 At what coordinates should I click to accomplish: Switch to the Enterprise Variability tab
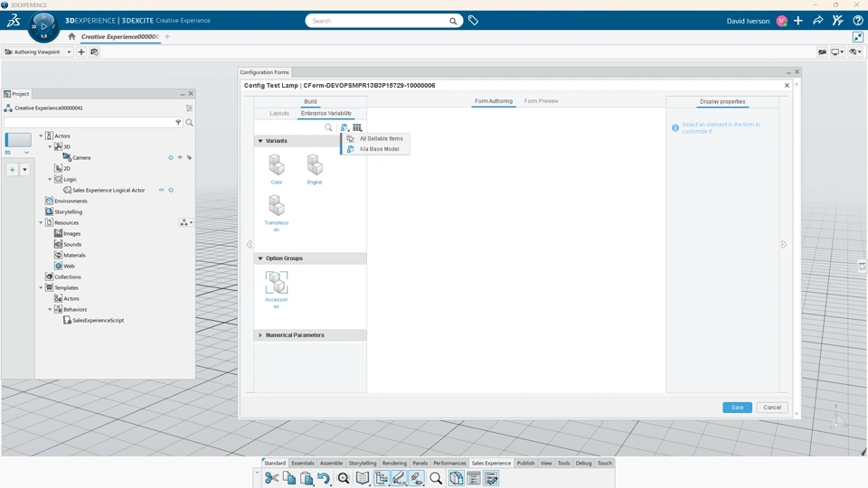pos(326,114)
